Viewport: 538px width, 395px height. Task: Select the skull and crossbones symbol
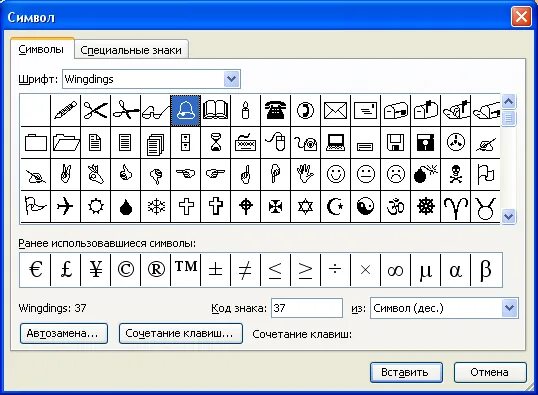tap(455, 174)
